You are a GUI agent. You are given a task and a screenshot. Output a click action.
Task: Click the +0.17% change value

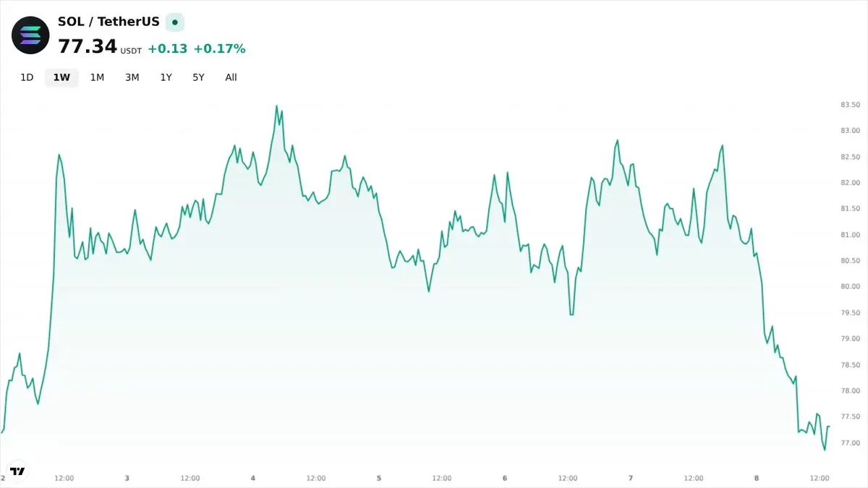220,49
